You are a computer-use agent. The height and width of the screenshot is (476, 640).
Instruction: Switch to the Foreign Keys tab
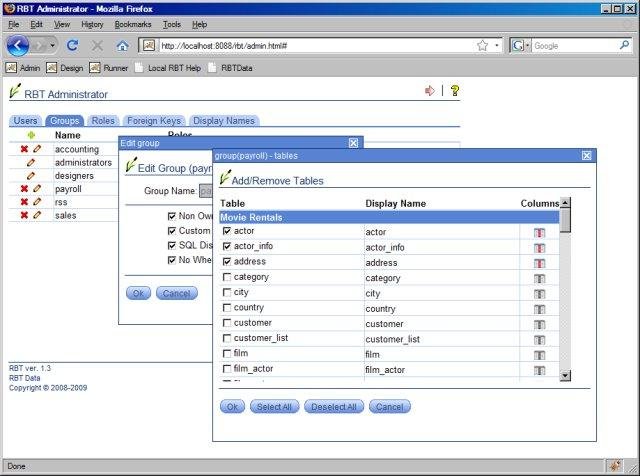[x=154, y=121]
